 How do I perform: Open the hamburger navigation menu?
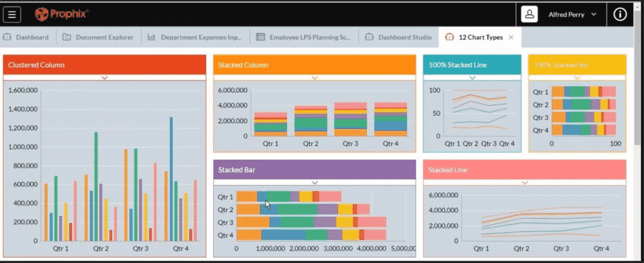click(x=13, y=14)
